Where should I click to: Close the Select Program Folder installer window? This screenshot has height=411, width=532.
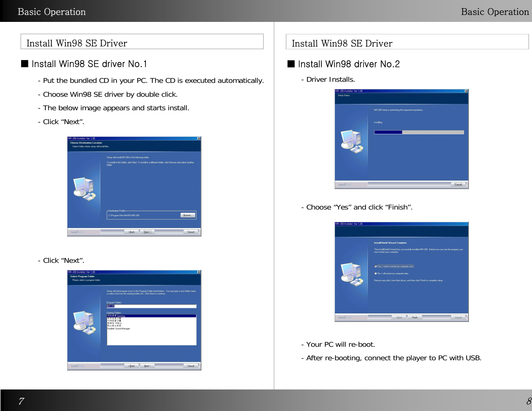pyautogui.click(x=199, y=272)
